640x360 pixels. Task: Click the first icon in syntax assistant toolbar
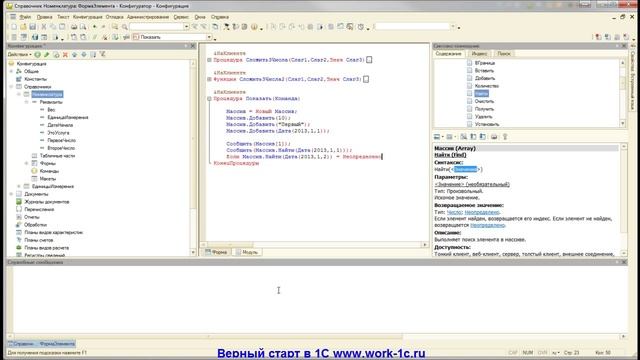437,137
